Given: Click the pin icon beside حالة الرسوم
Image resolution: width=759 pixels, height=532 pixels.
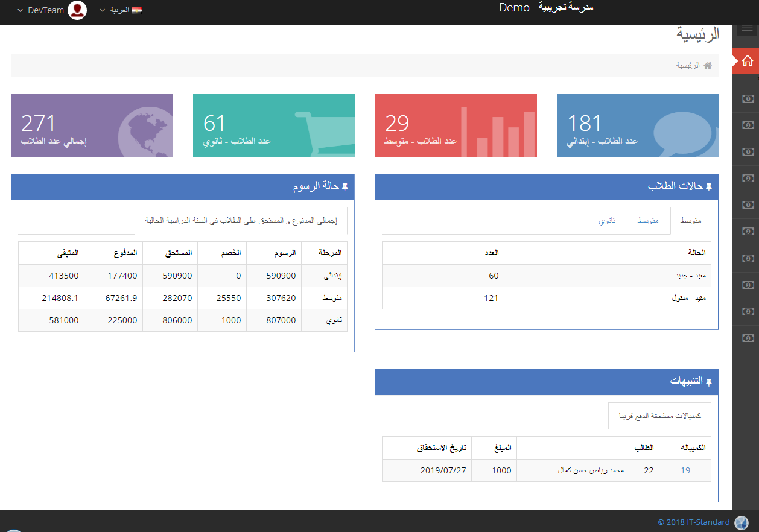Looking at the screenshot, I should click(x=345, y=188).
